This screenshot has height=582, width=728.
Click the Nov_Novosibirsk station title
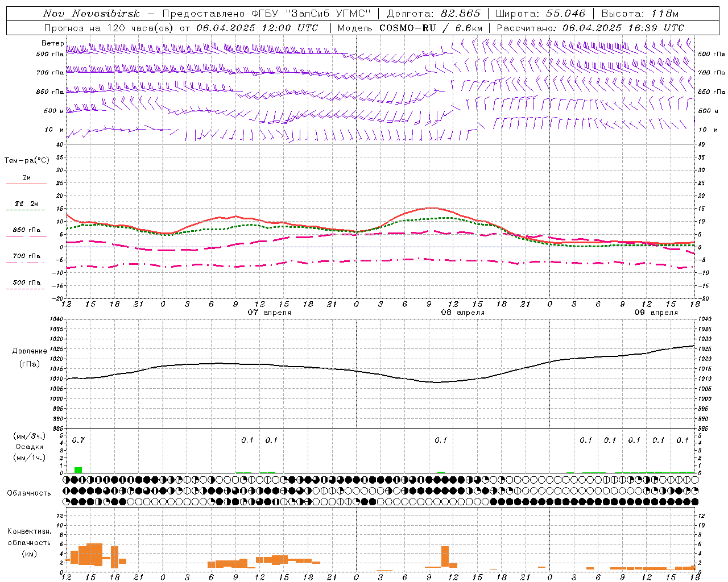click(92, 14)
